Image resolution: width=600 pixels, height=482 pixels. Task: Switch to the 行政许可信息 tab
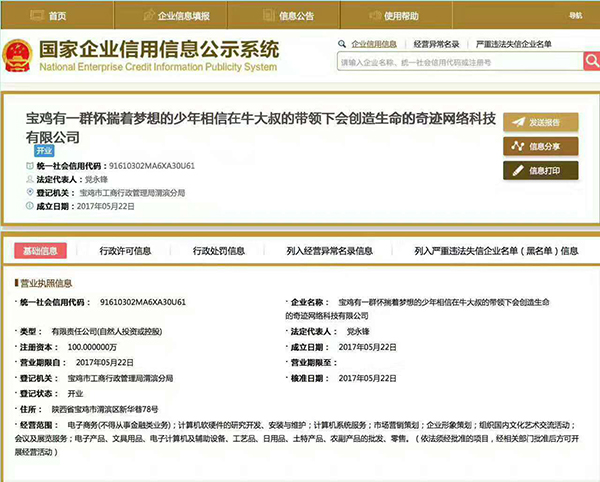click(125, 251)
